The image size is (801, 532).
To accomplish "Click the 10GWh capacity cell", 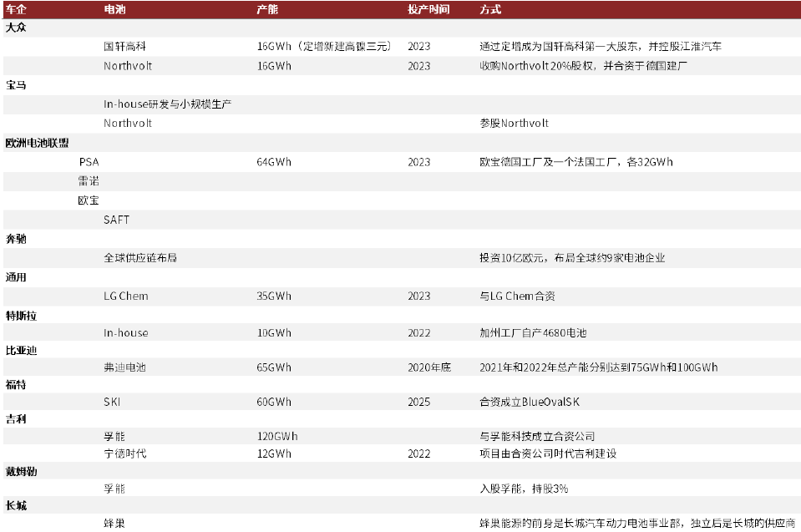I will pyautogui.click(x=274, y=333).
